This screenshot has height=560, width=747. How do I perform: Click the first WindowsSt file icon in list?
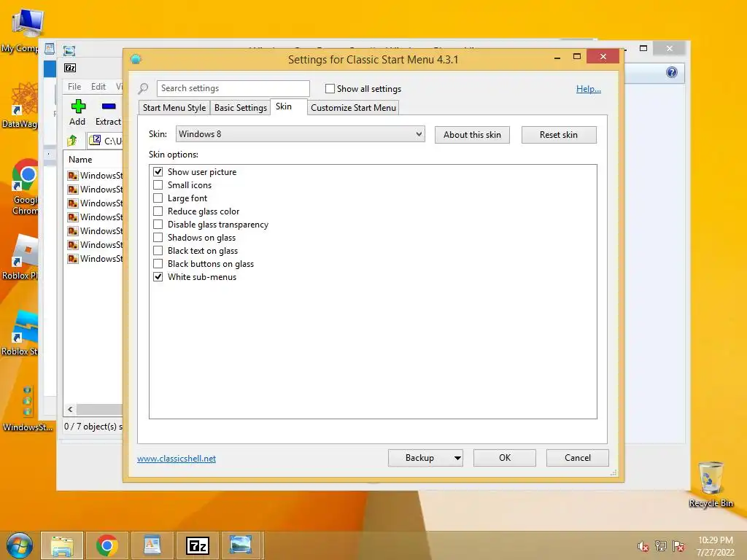(x=73, y=175)
